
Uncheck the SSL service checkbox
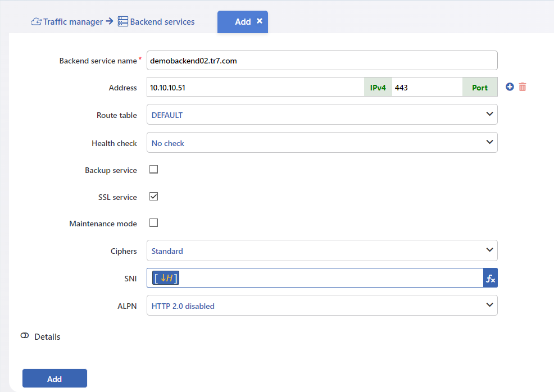coord(153,197)
